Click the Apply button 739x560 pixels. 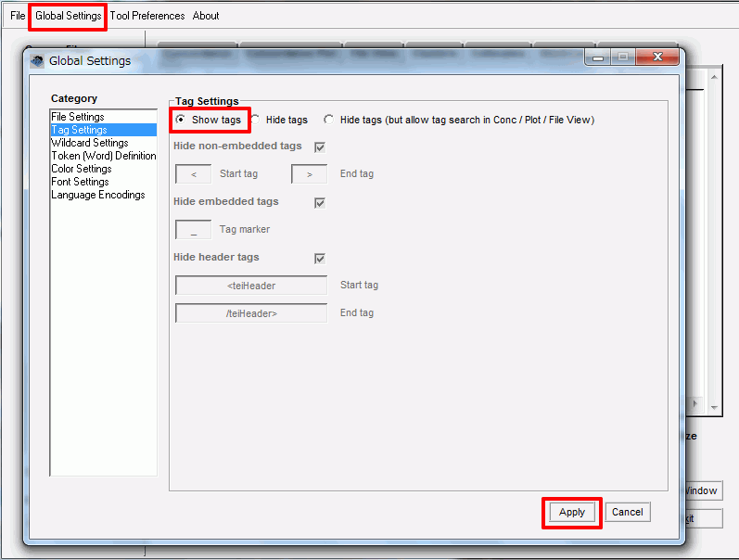(x=572, y=512)
